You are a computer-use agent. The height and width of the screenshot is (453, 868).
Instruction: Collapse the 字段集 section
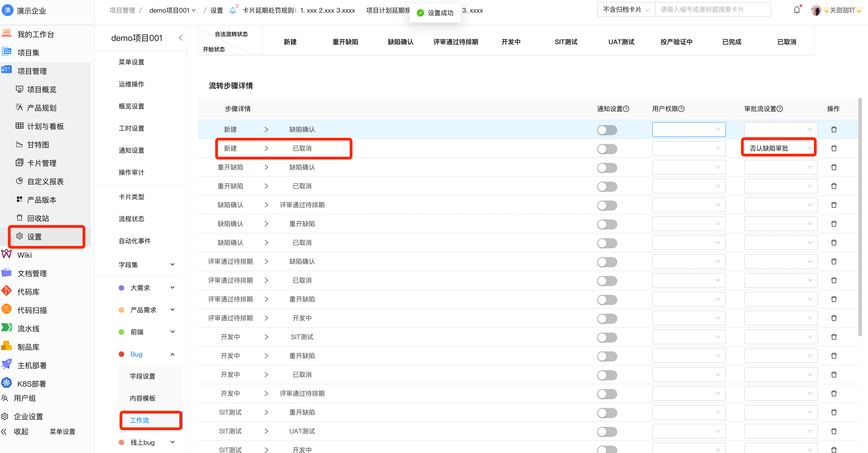pos(172,264)
